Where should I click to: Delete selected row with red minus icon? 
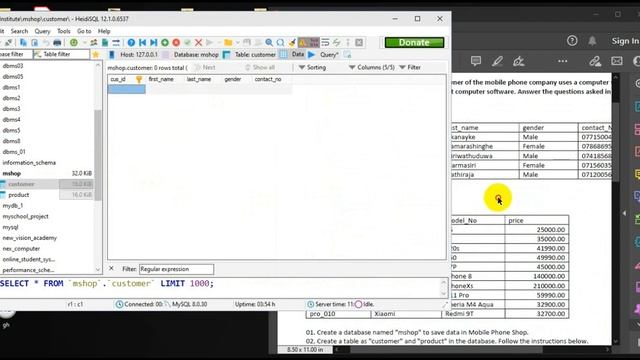[x=176, y=42]
